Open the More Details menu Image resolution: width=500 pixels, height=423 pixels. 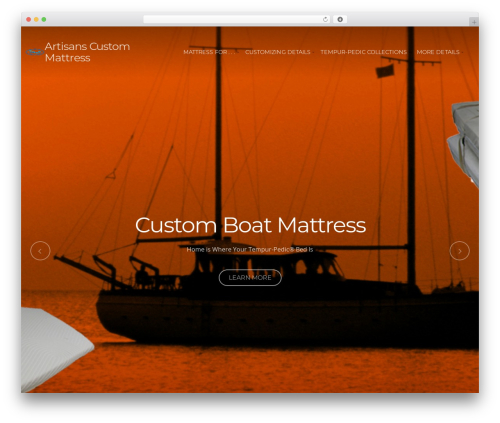[438, 52]
